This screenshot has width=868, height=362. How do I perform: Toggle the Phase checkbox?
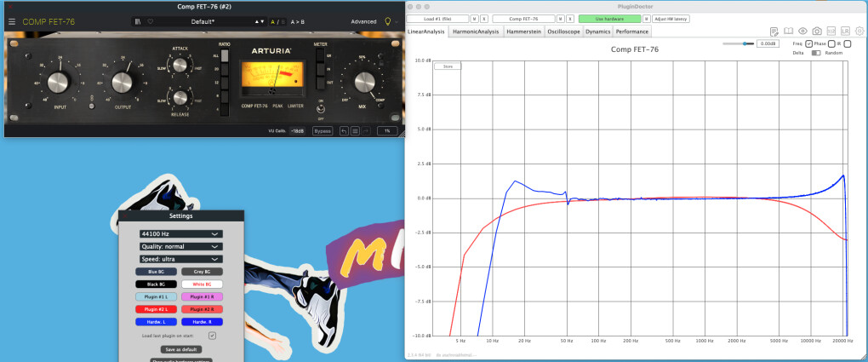[x=831, y=43]
